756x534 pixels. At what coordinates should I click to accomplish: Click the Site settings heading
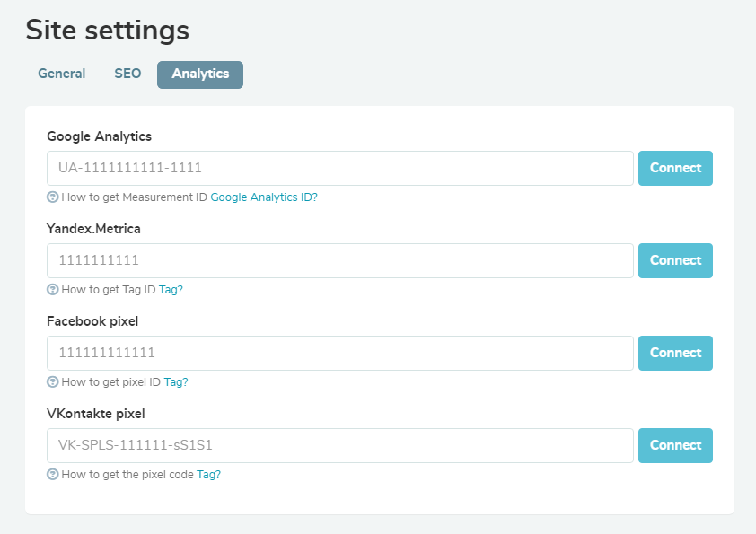click(x=106, y=30)
